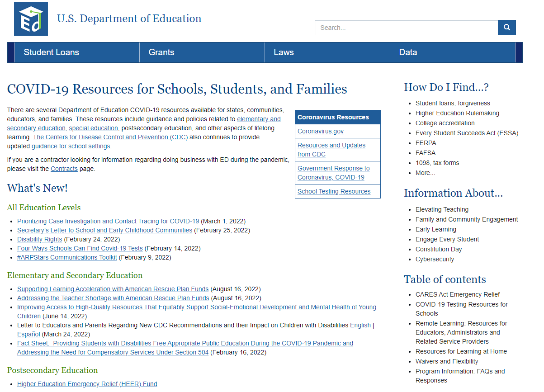Select Student loans, forgiveness sidebar item
The width and height of the screenshot is (544, 392).
click(x=453, y=103)
